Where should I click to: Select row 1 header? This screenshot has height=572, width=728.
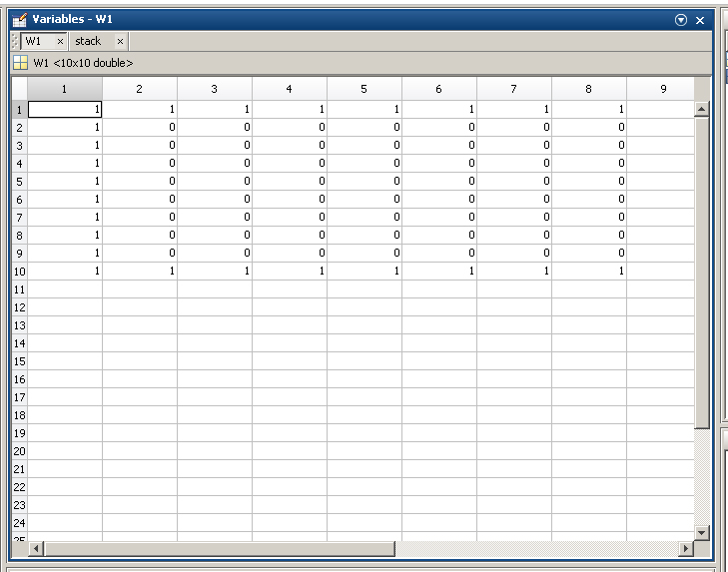click(19, 110)
